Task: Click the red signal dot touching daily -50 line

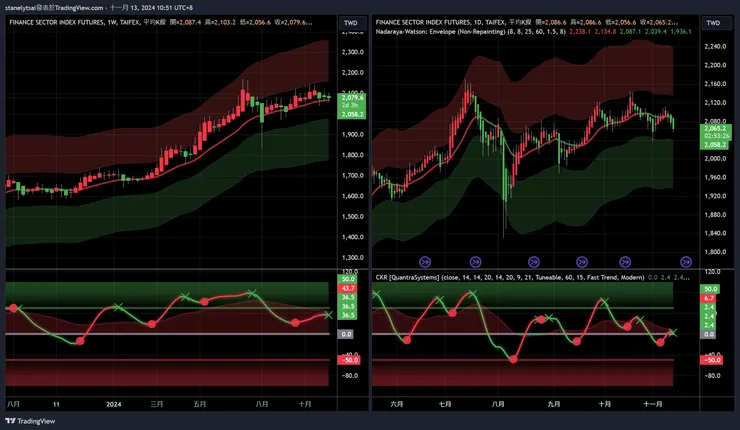Action: coord(513,360)
